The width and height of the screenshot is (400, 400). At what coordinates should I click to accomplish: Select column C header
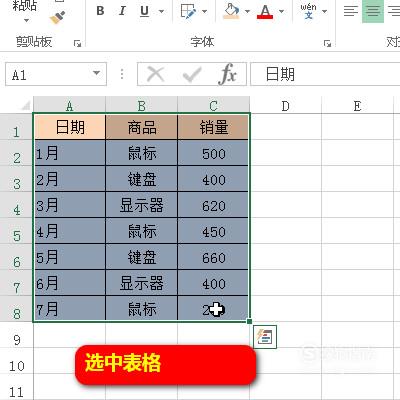pyautogui.click(x=214, y=106)
